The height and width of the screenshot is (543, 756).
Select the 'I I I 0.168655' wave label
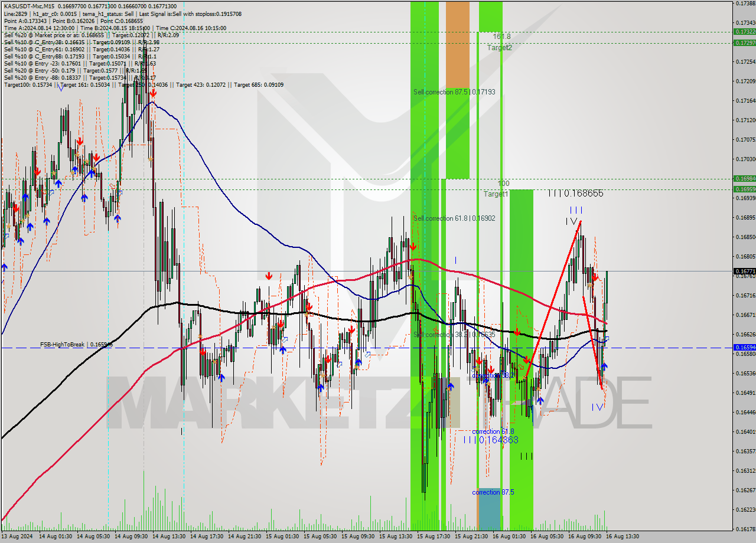coord(575,193)
